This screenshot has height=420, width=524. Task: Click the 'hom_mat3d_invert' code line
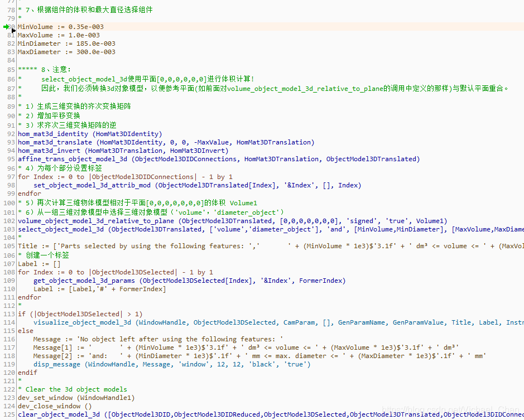tap(123, 151)
